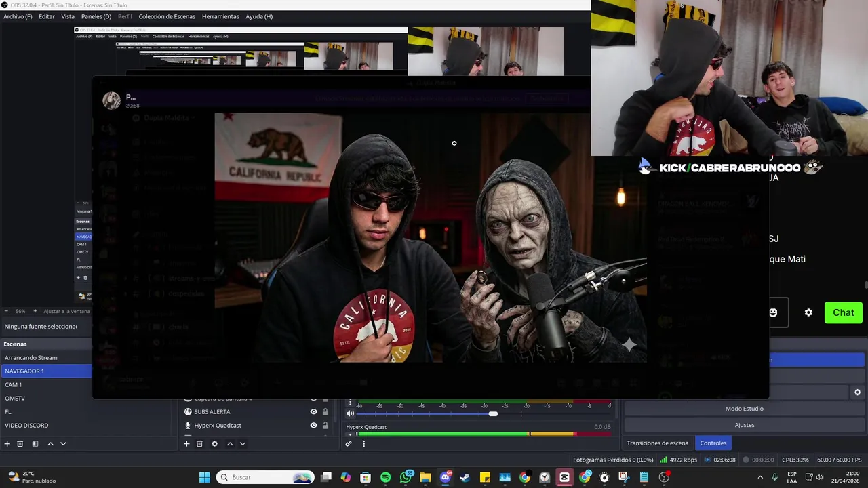Open advanced audio properties gears icon
Viewport: 868px width, 488px height.
click(349, 444)
